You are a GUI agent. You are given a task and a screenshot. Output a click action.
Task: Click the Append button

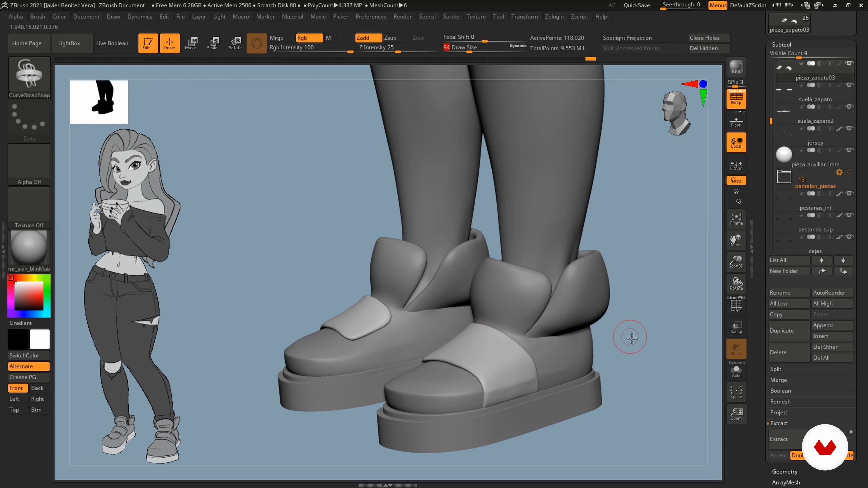(x=832, y=325)
